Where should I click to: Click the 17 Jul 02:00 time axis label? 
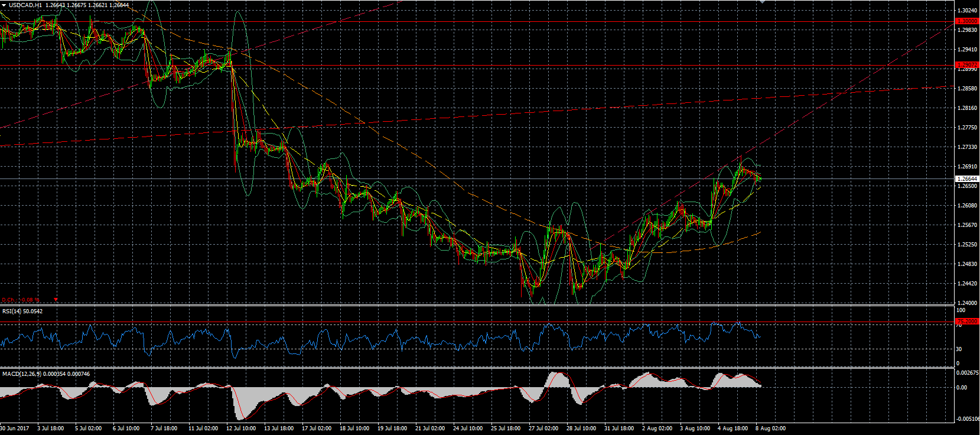[317, 428]
